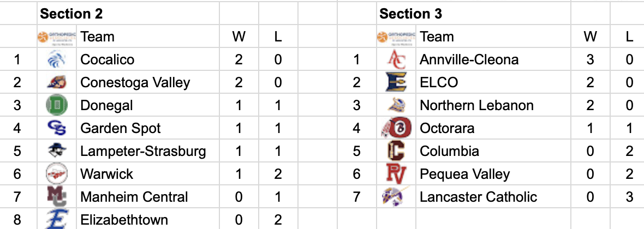The width and height of the screenshot is (644, 229).
Task: Click the Garden Spot GS logo
Action: pos(57,128)
